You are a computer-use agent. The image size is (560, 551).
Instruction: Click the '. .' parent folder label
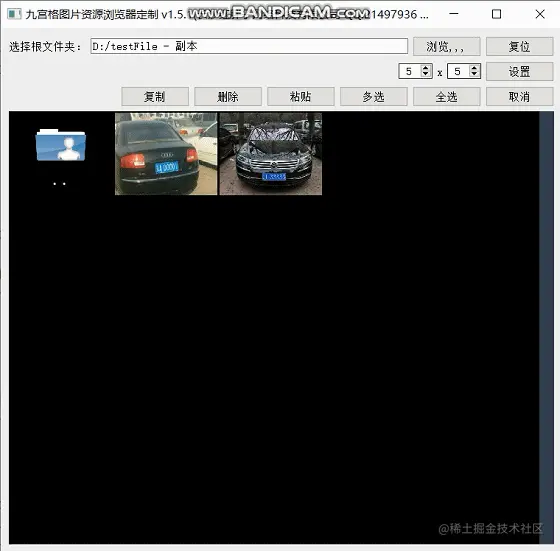coord(59,184)
